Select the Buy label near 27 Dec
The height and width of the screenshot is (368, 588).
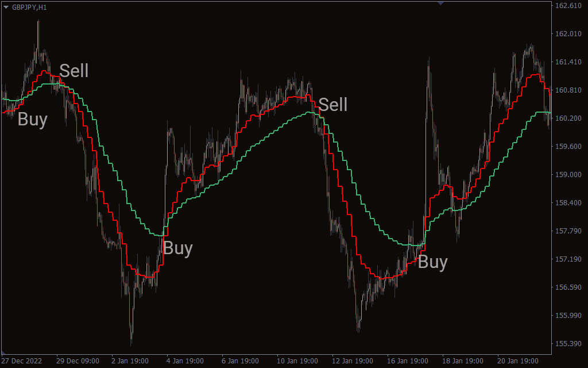pyautogui.click(x=33, y=120)
